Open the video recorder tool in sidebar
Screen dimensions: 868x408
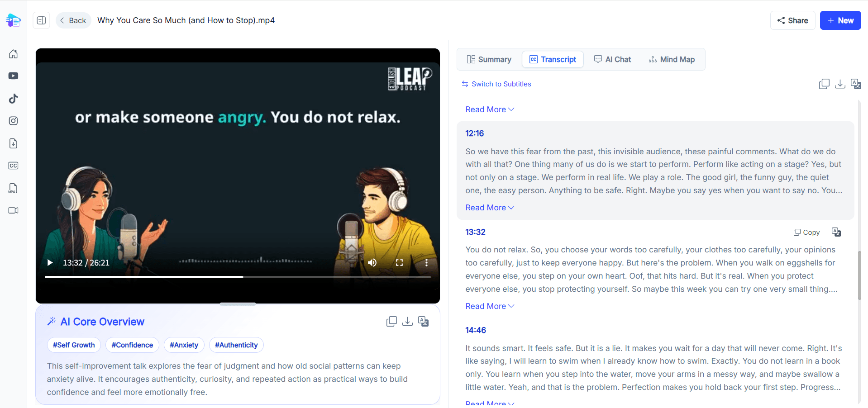tap(14, 210)
